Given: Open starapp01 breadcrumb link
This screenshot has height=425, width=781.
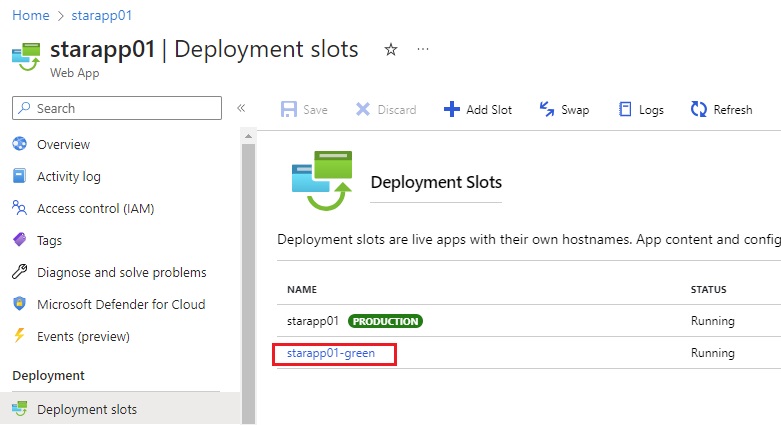Looking at the screenshot, I should (102, 15).
